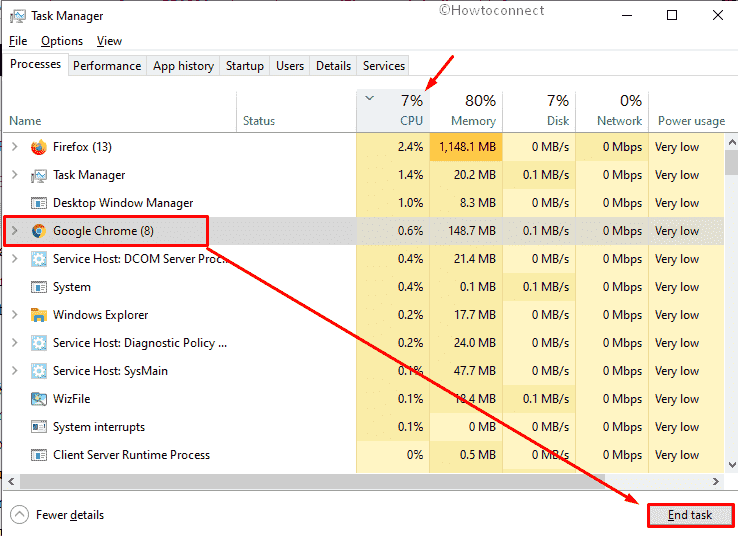This screenshot has height=536, width=738.
Task: Select the Firefox (13) row name
Action: (82, 147)
